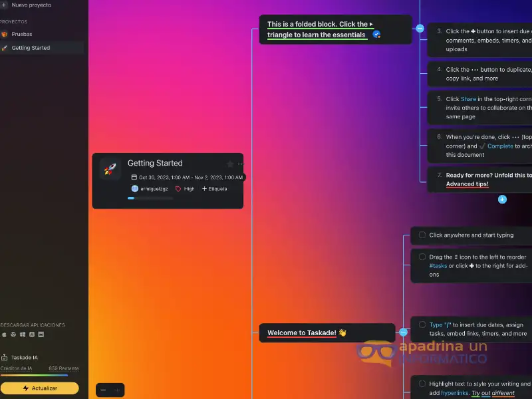The image size is (532, 399).
Task: Click the Pruebas project box icon
Action: 4,35
